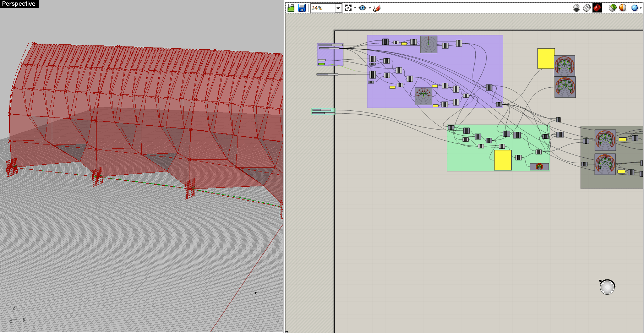The image size is (644, 333).
Task: Click the standalone slider below purple input group
Action: [x=327, y=75]
